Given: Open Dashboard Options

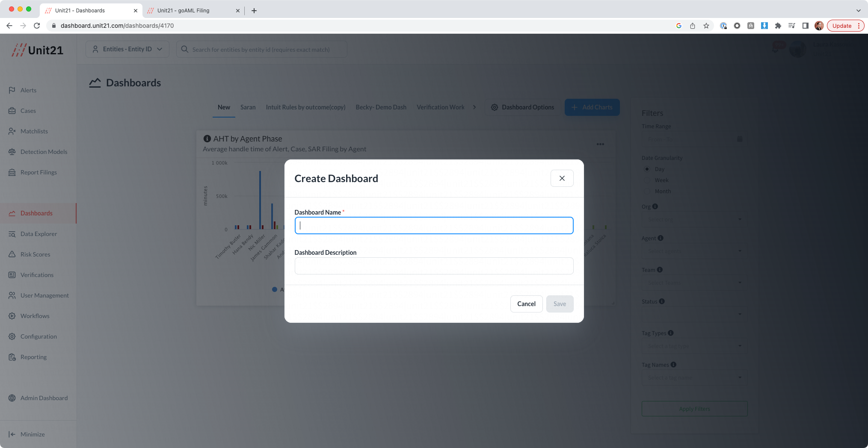Looking at the screenshot, I should coord(523,107).
